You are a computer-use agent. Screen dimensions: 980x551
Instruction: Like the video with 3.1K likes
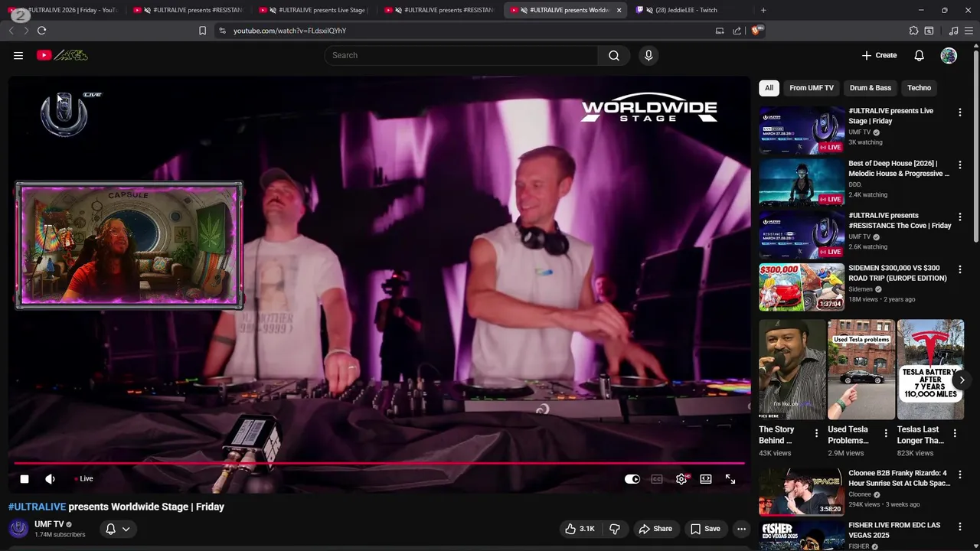(580, 529)
